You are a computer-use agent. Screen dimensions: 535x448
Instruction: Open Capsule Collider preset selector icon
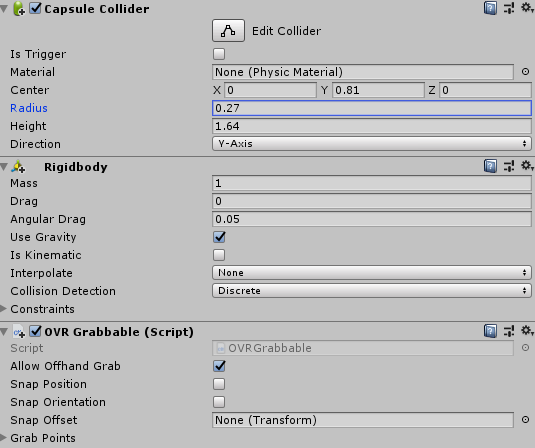pos(509,8)
